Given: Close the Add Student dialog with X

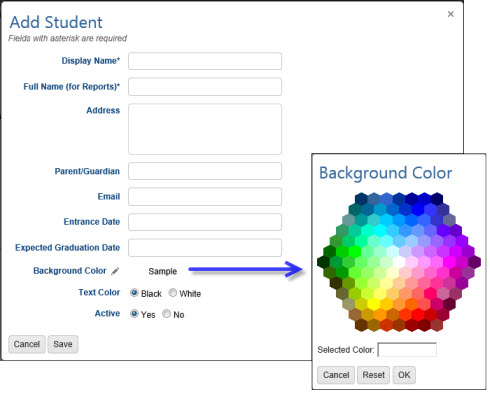Looking at the screenshot, I should (x=451, y=14).
